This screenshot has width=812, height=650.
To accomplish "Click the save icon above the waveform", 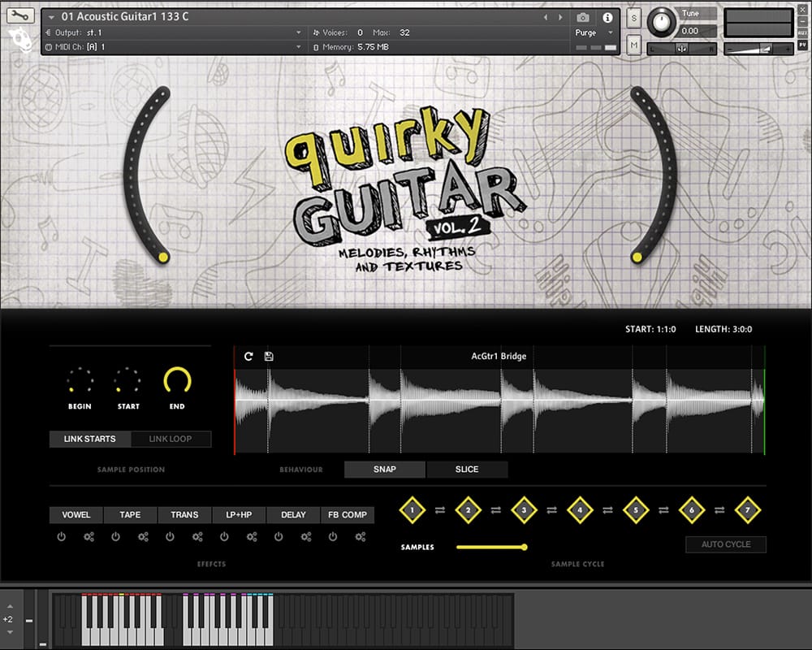I will [x=269, y=356].
